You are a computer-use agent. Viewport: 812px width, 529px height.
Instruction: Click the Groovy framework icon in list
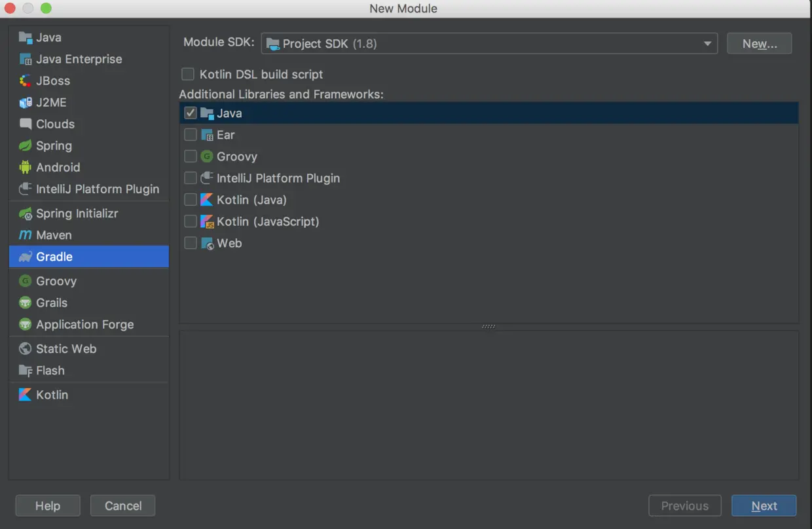[207, 156]
